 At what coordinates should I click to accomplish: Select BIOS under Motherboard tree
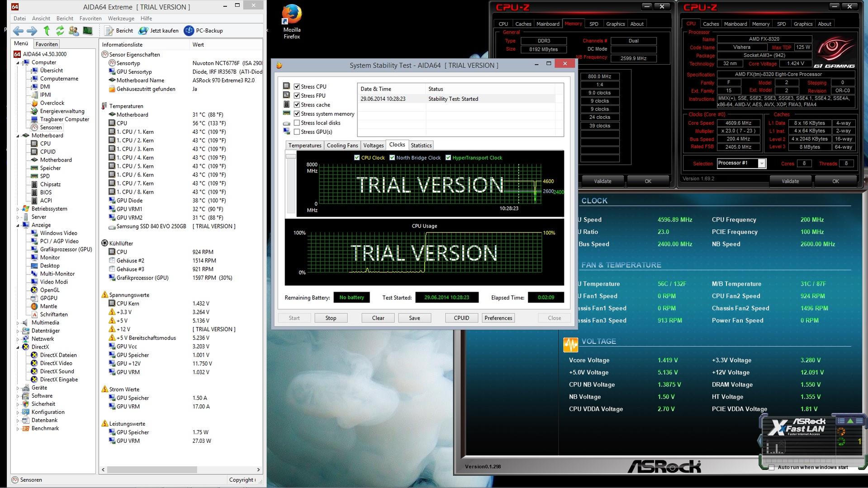(x=46, y=193)
